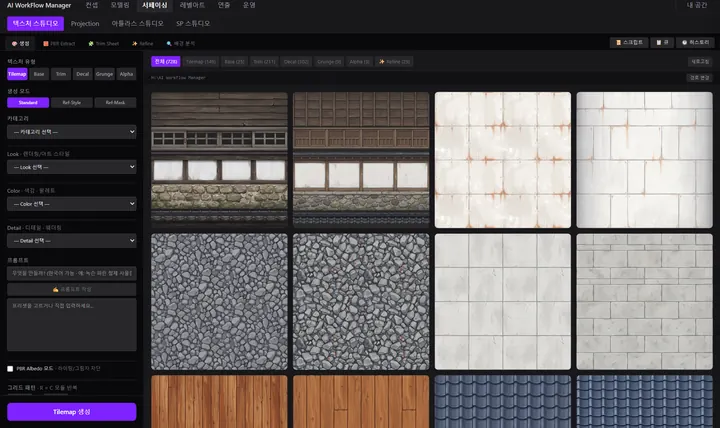Select Alpha texture type

pos(126,74)
